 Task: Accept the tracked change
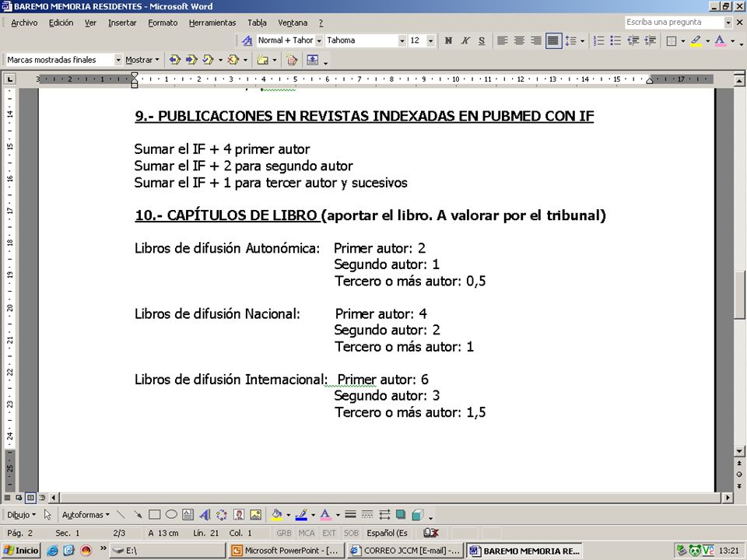point(209,60)
